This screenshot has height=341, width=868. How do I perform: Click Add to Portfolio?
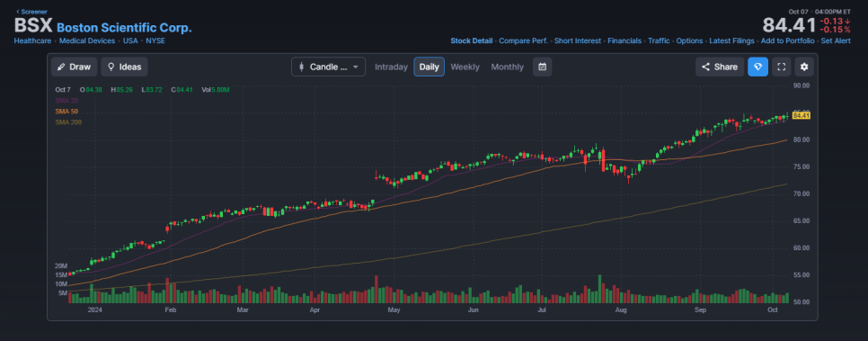(788, 41)
